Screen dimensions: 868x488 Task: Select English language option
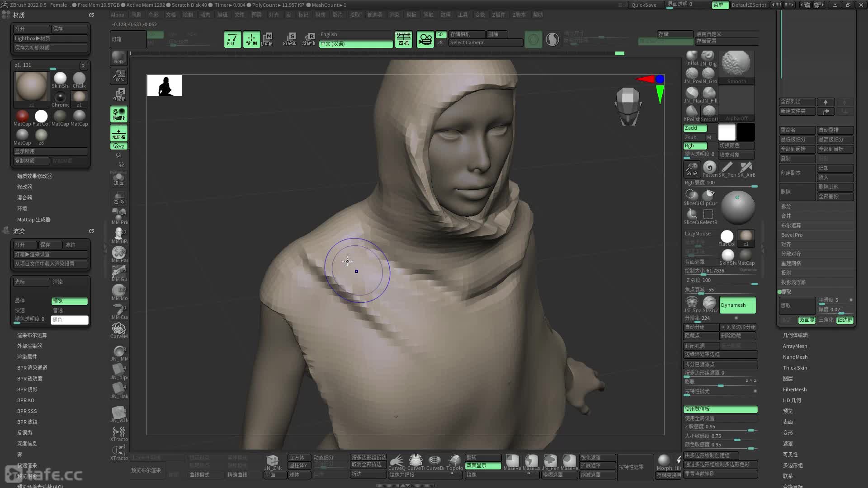[x=356, y=35]
